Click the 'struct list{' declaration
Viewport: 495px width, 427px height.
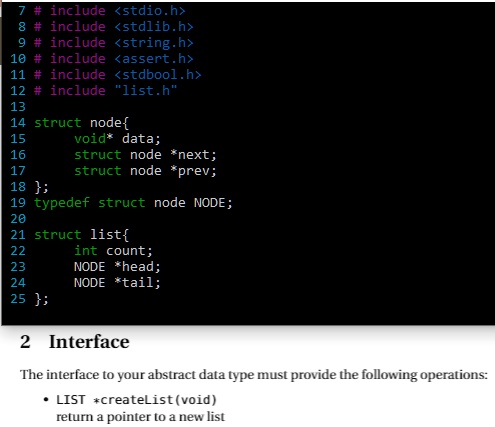pyautogui.click(x=81, y=235)
